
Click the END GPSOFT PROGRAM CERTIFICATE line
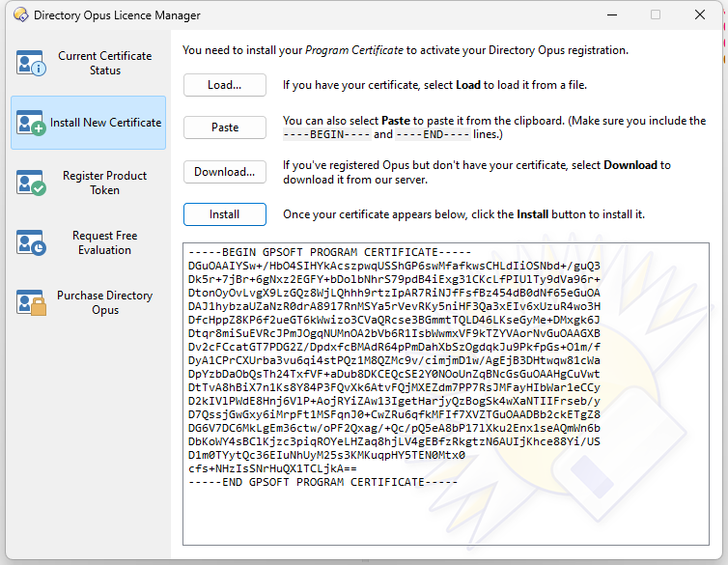point(323,482)
